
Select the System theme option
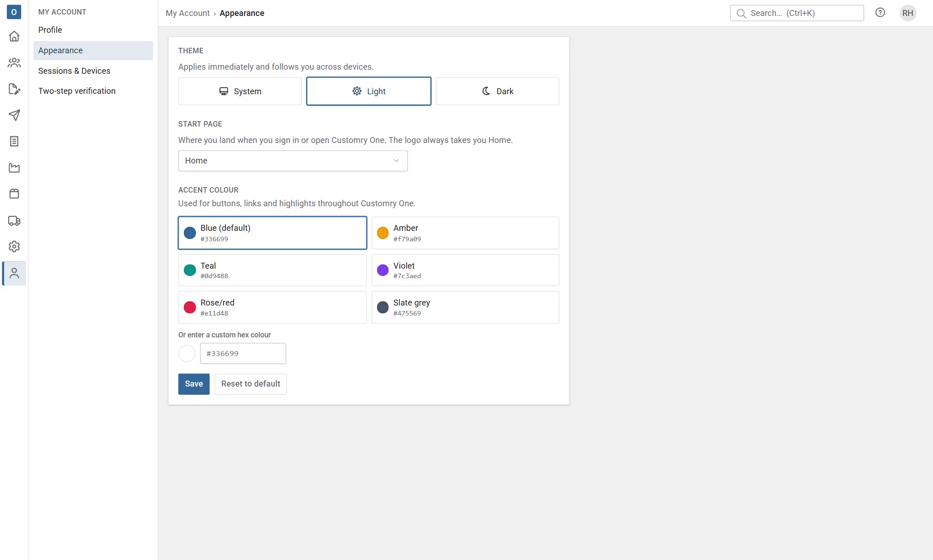pos(240,91)
